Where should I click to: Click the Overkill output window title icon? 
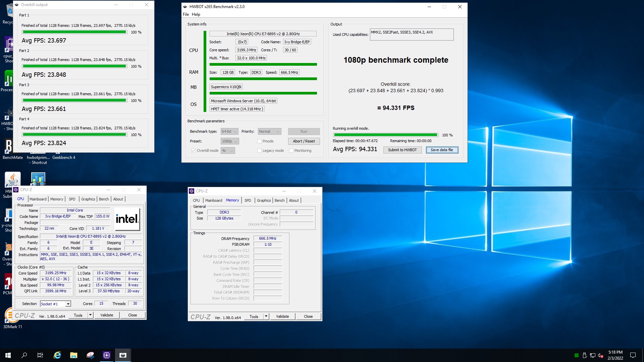click(17, 5)
